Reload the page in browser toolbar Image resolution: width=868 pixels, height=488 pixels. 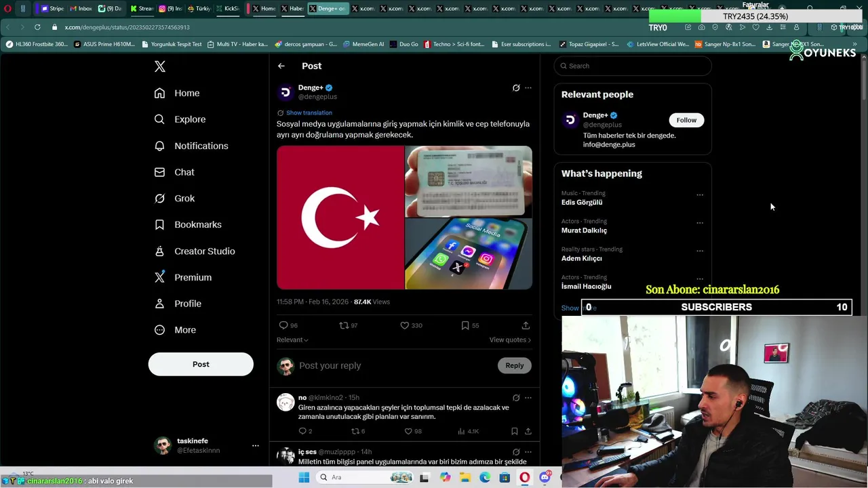click(x=37, y=27)
